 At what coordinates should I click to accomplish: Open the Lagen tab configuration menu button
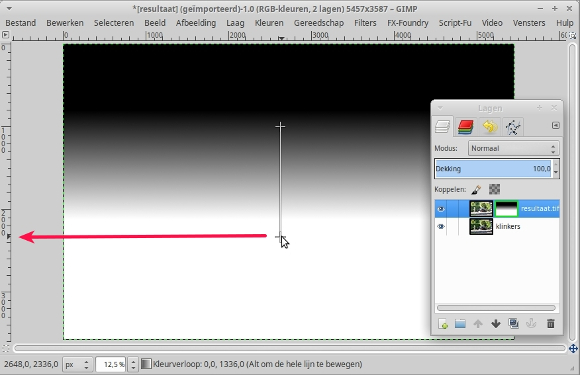pyautogui.click(x=556, y=125)
